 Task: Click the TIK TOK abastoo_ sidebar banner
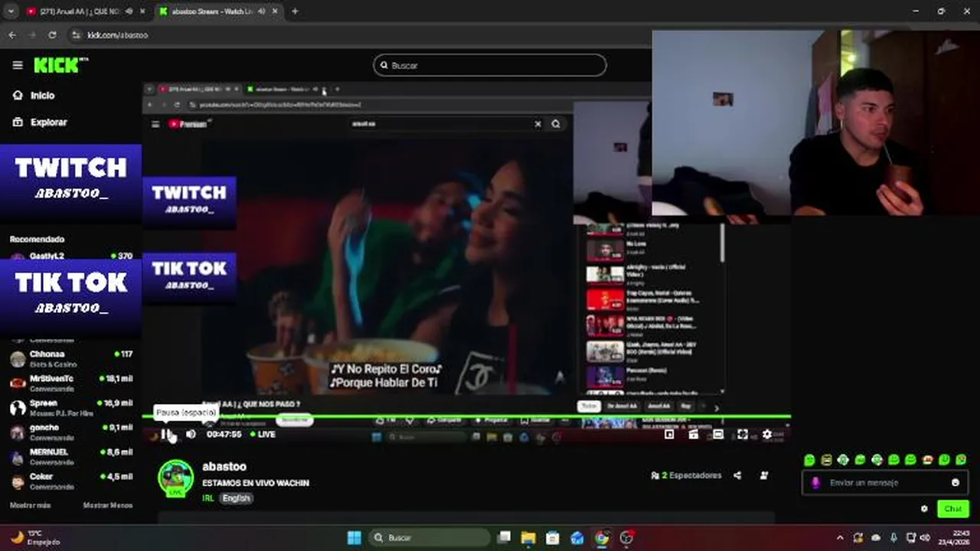coord(70,297)
